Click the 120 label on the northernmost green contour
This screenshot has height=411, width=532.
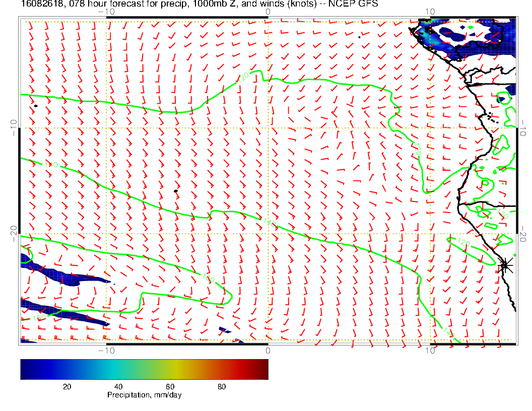[244, 76]
